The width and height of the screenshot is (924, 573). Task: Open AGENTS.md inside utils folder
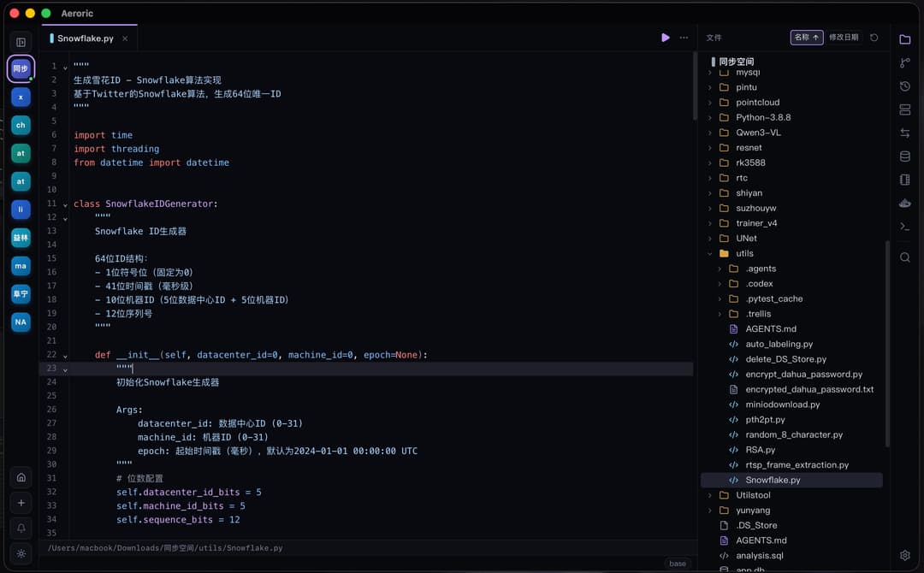coord(792,329)
